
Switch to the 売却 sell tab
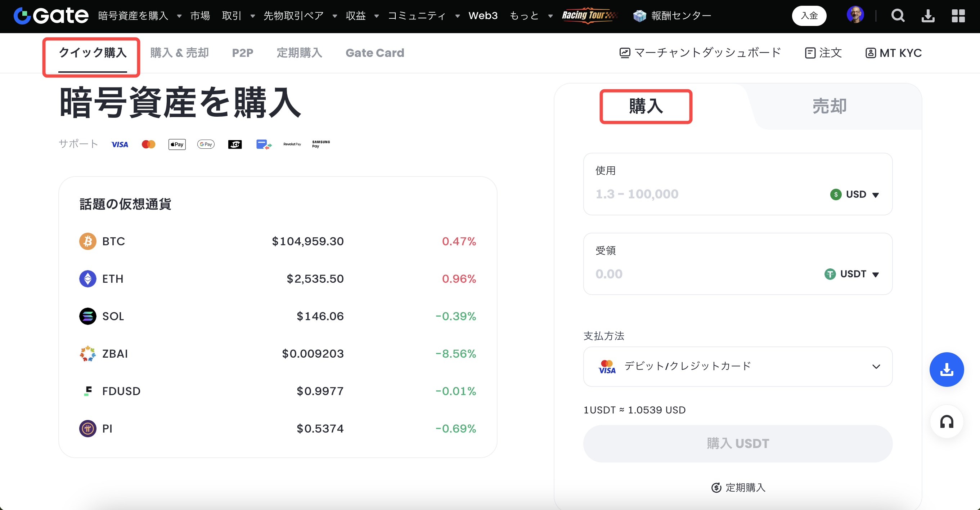click(x=830, y=106)
